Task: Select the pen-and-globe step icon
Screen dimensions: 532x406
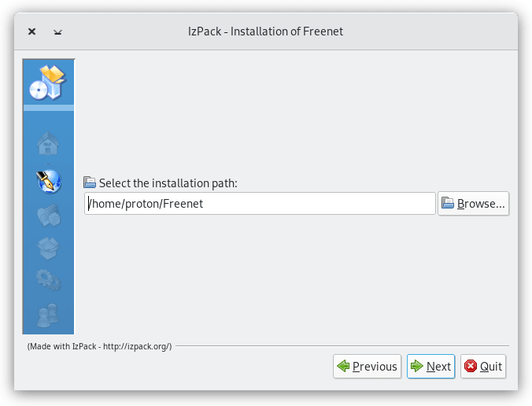Action: [48, 180]
